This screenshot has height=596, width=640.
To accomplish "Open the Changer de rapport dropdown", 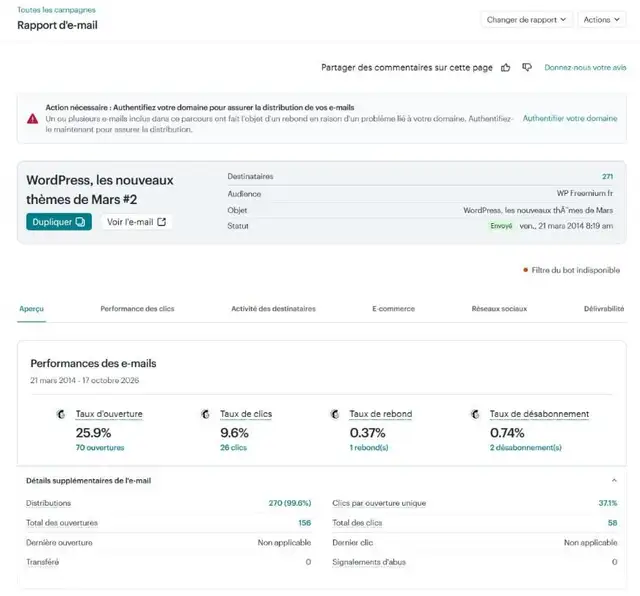I will coord(527,20).
